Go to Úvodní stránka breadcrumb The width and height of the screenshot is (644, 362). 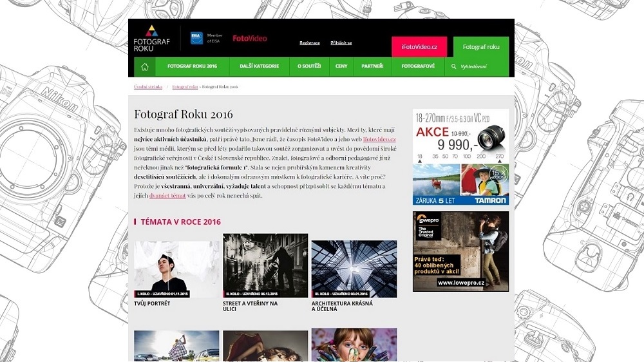(148, 87)
